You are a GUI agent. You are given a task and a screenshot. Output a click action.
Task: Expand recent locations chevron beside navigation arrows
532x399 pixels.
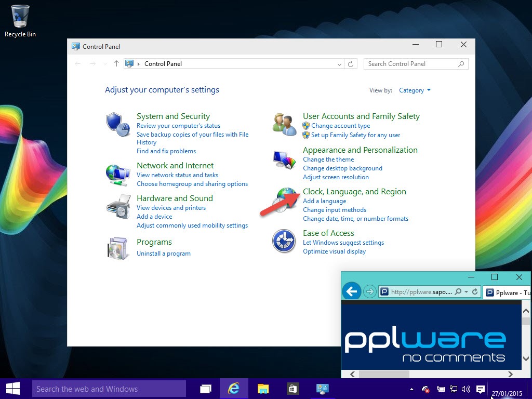105,64
